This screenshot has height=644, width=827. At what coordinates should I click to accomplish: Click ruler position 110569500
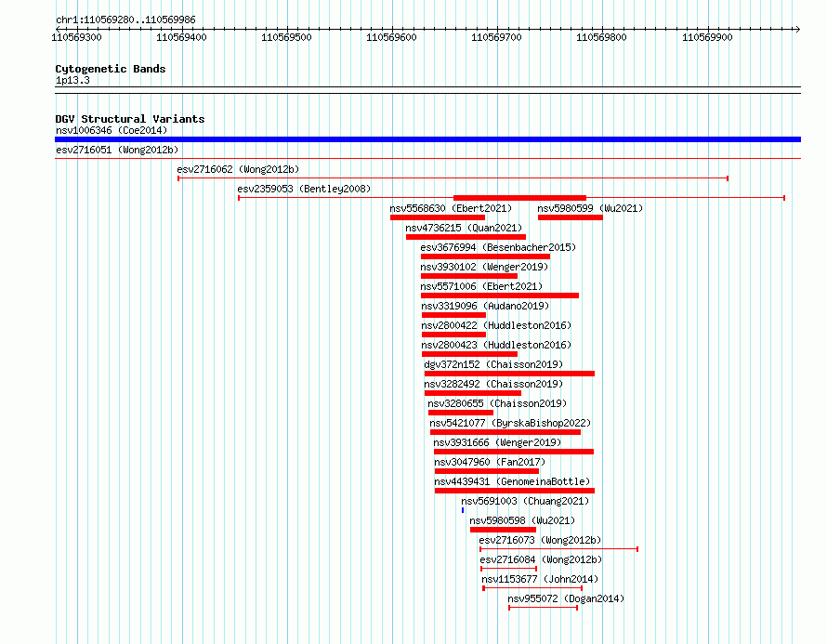click(x=287, y=37)
